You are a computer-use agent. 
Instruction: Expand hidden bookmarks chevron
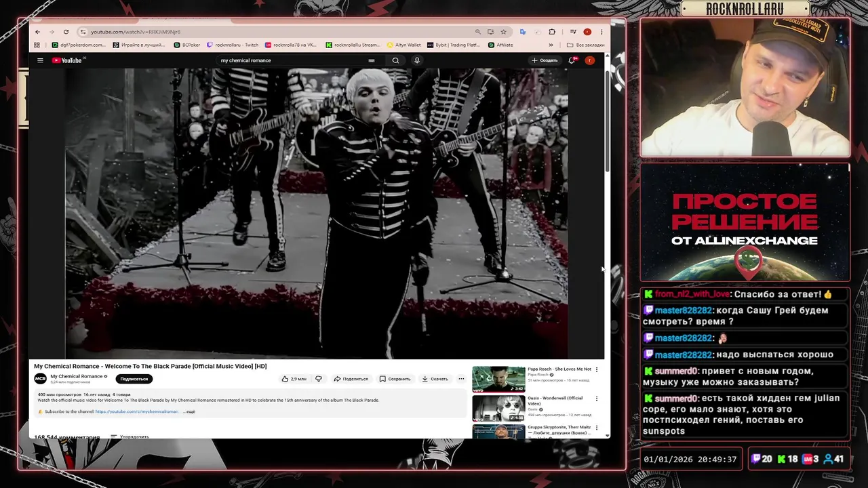coord(551,45)
